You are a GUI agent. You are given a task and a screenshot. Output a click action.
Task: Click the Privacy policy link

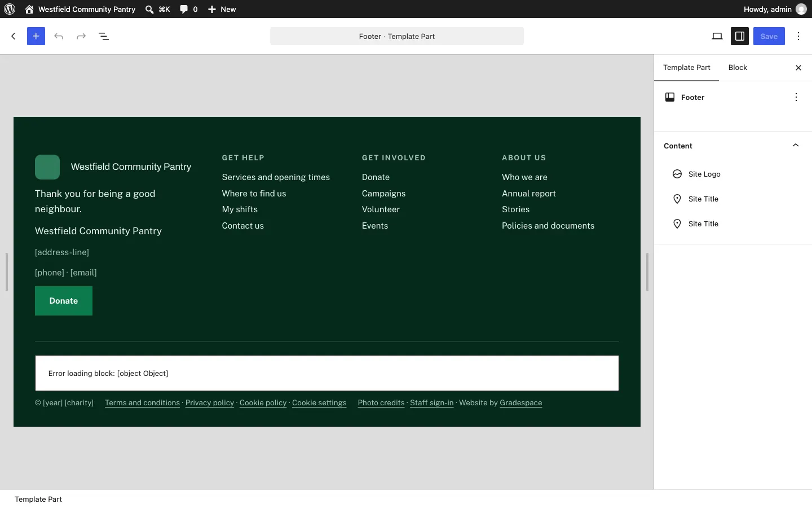(210, 403)
